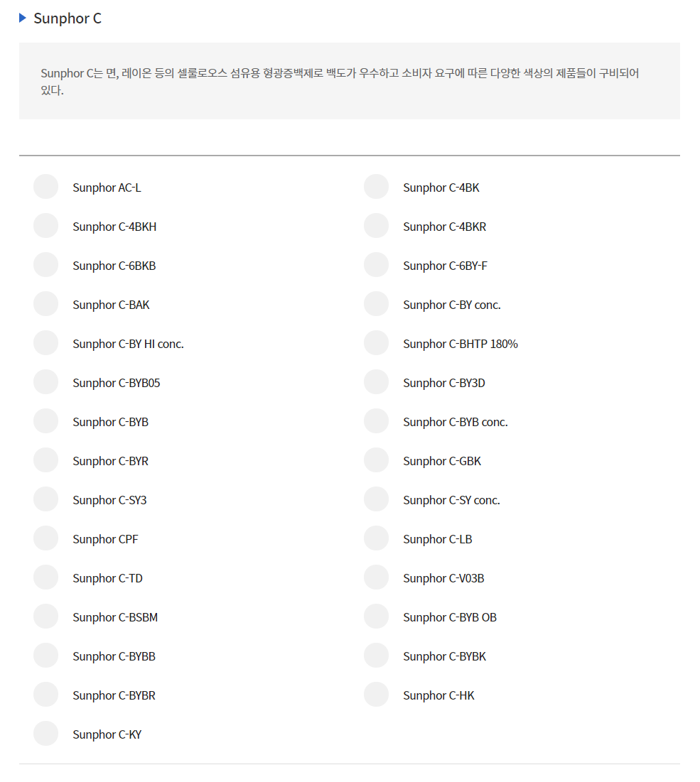Select the Sunphor C-SY3 item
Screen dimensions: 700x782
click(x=109, y=500)
